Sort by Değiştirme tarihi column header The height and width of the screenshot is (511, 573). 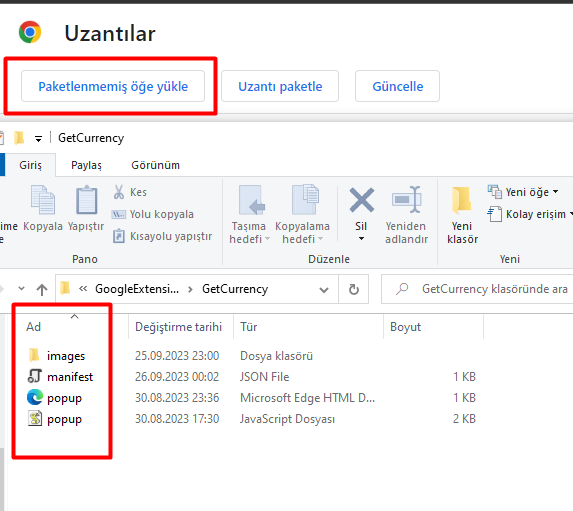[x=178, y=327]
